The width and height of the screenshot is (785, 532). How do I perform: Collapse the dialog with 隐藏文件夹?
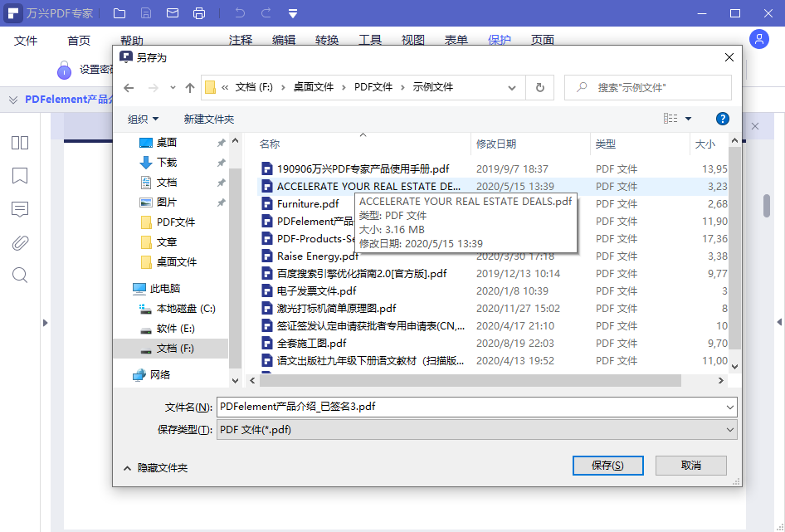pos(163,466)
